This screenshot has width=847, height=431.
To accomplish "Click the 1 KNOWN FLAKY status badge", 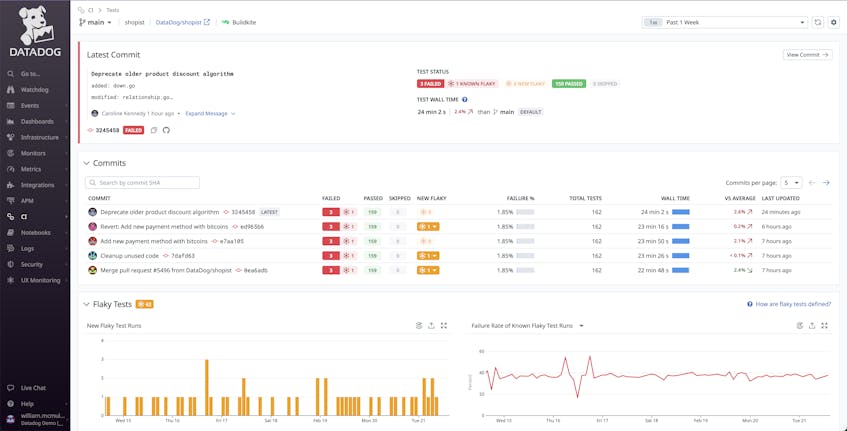I will coord(472,84).
